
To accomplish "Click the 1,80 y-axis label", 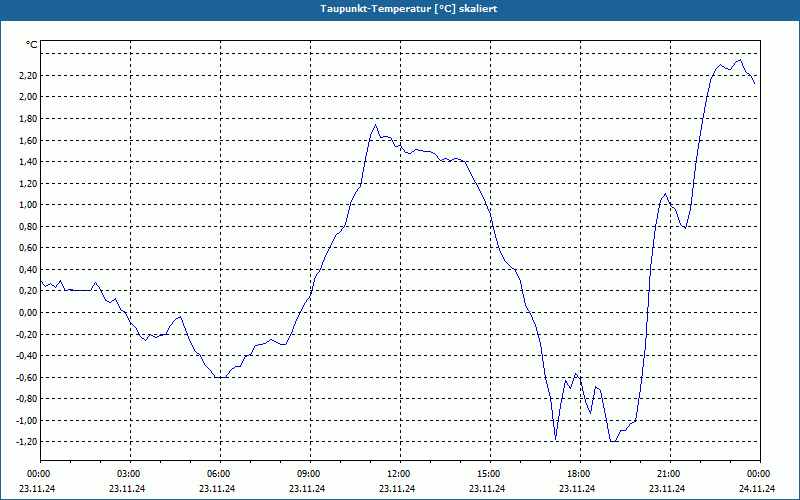I will point(29,119).
